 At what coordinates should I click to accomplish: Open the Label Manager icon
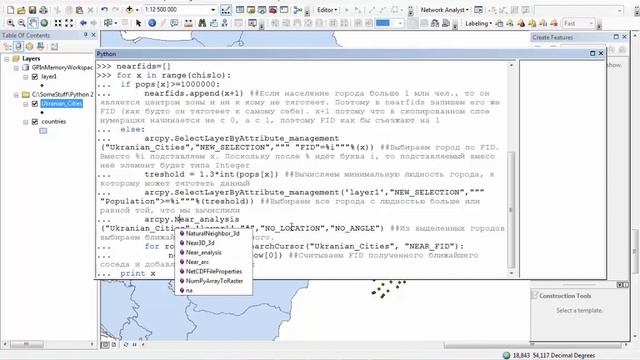[x=499, y=23]
